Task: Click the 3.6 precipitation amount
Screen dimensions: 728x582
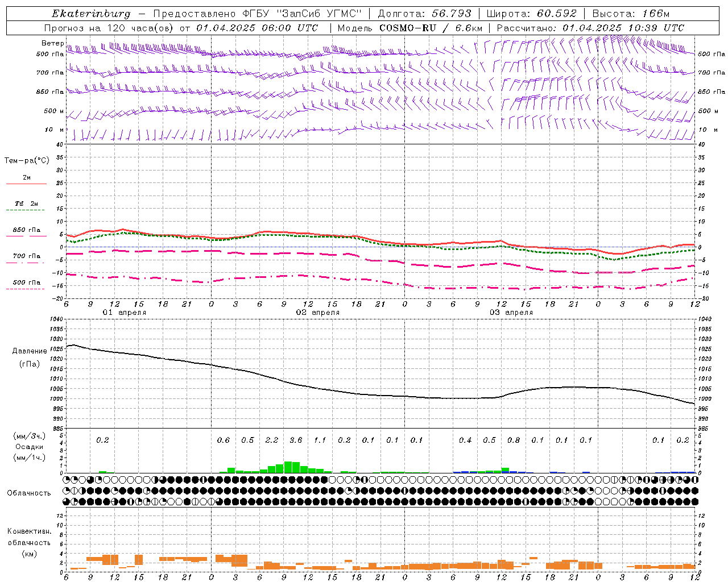Action: point(296,440)
